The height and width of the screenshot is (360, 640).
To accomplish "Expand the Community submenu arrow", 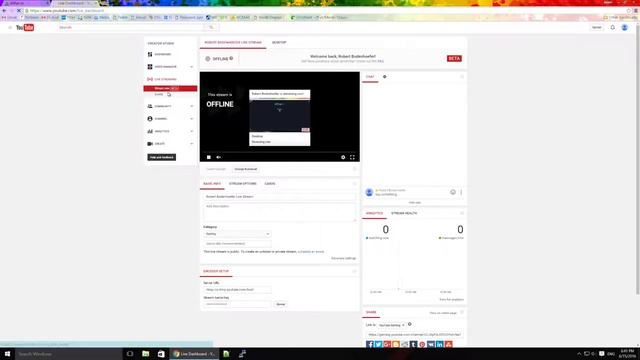I will coord(191,106).
